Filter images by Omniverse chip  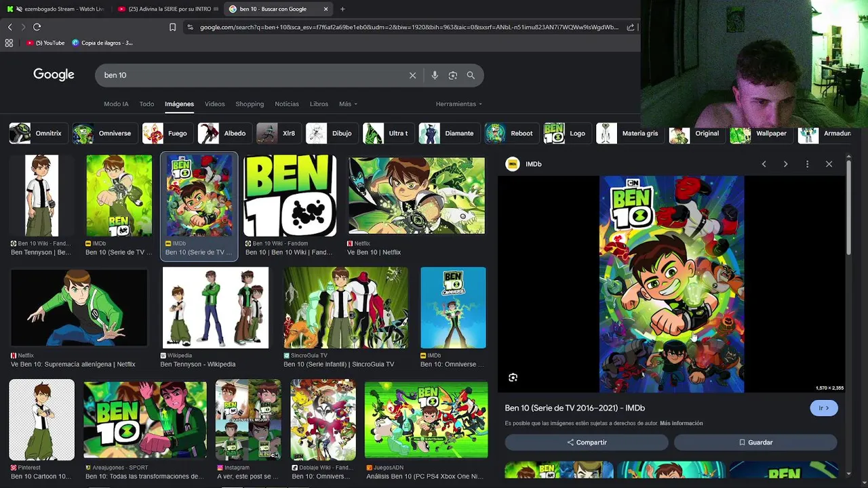click(x=104, y=134)
